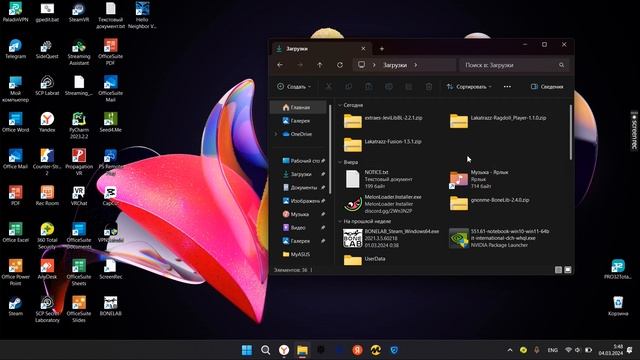Open Рабочий стол in sidebar
640x360 pixels.
coord(302,161)
